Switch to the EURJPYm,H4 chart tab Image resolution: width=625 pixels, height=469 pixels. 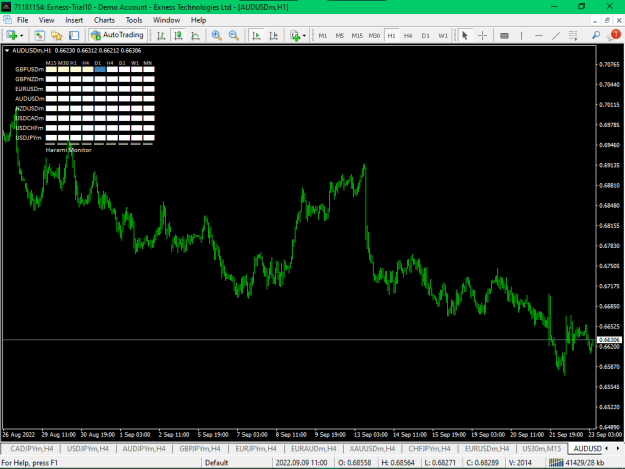(x=256, y=449)
